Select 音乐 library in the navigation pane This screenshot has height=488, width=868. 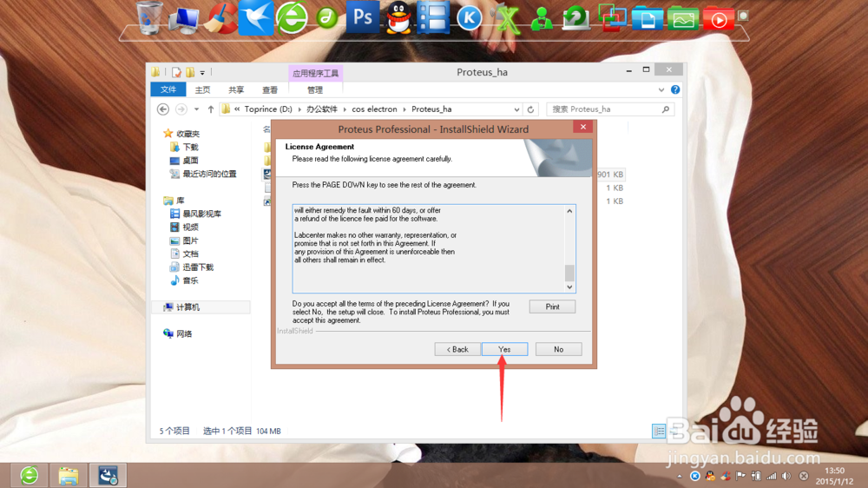[x=190, y=280]
